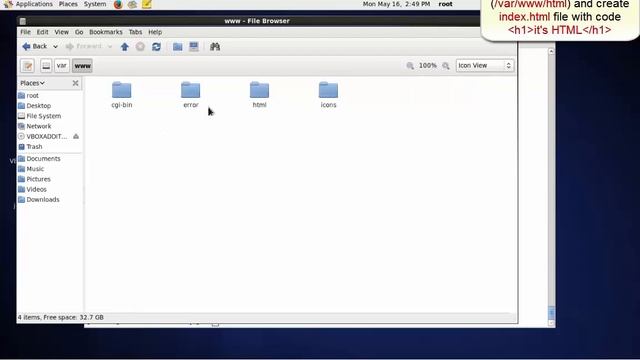Open the File menu
640x360 pixels.
(x=25, y=32)
